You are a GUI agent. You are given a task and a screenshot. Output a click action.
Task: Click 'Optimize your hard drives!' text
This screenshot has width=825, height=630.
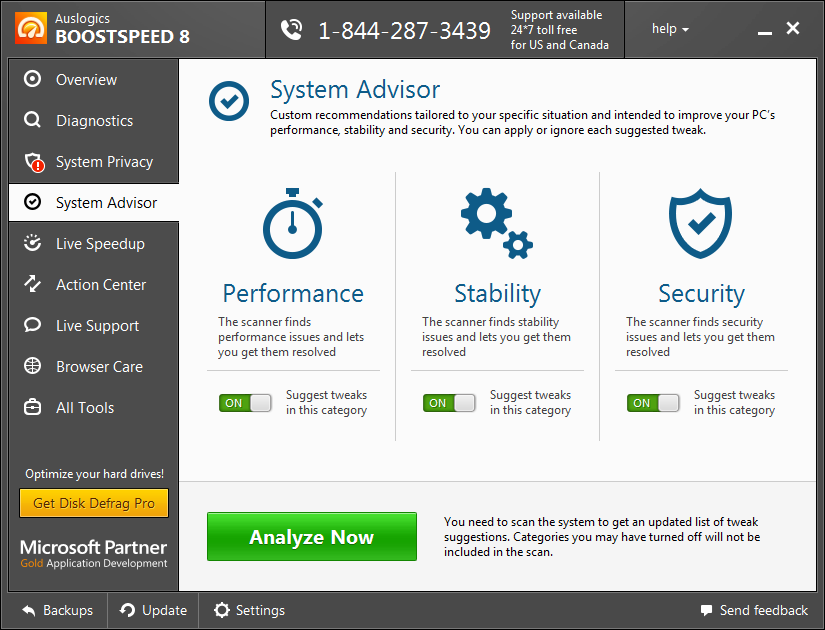point(95,474)
